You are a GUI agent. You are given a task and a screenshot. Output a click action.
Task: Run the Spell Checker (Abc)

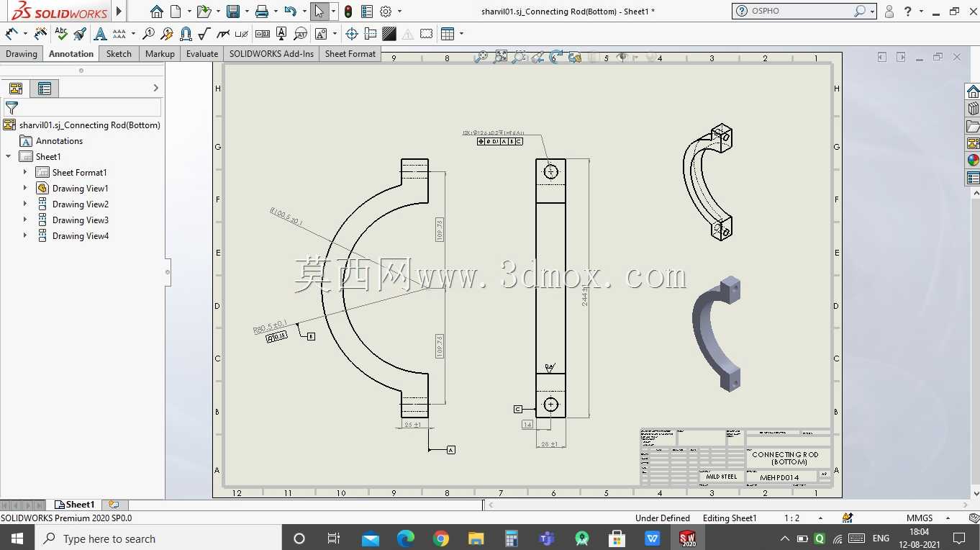(x=61, y=34)
